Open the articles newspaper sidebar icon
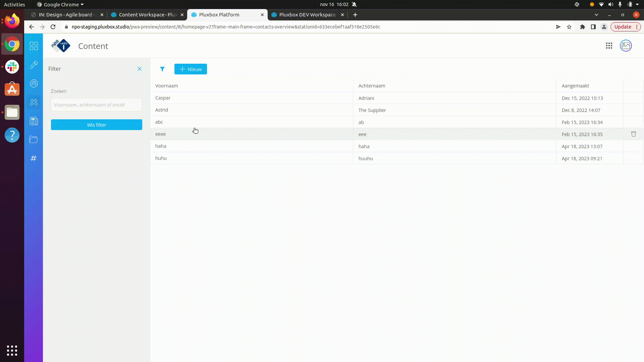The image size is (644, 362). 34,121
